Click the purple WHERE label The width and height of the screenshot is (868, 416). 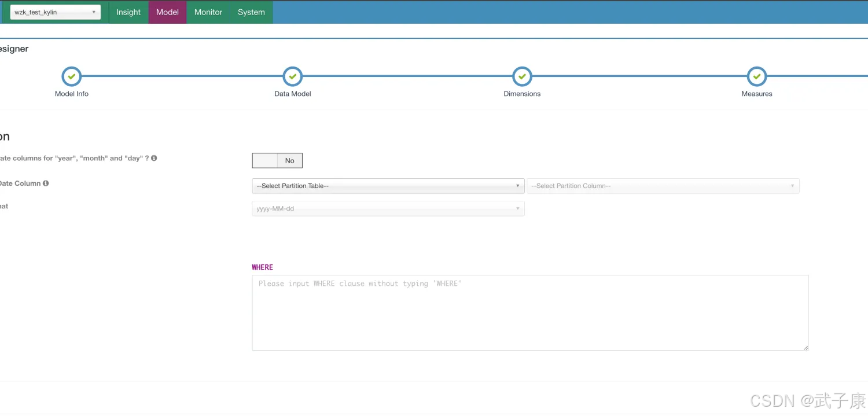(262, 267)
